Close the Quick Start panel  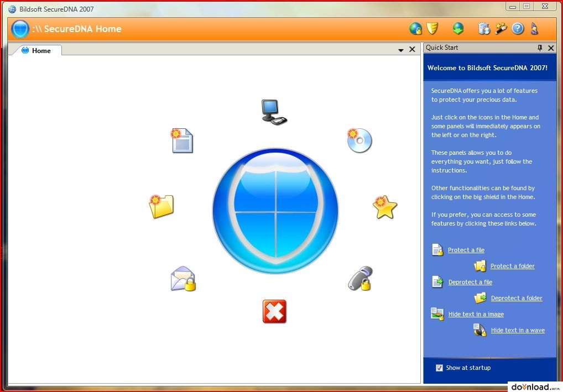[x=551, y=48]
